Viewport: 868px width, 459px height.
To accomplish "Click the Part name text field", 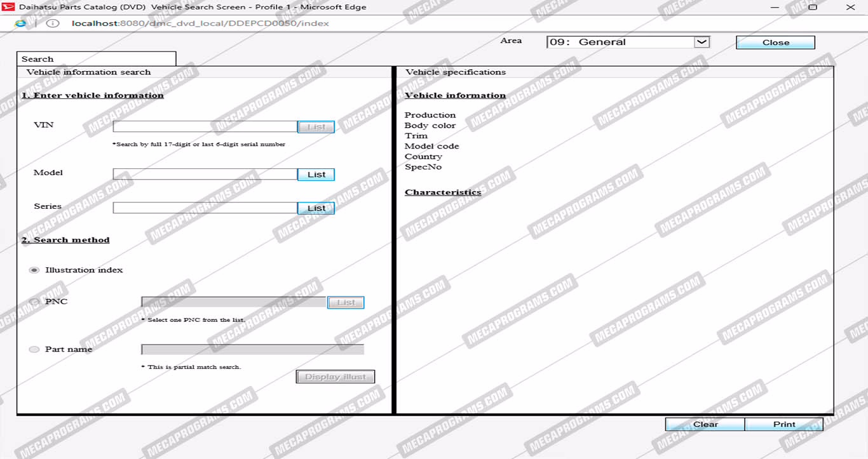I will point(252,349).
